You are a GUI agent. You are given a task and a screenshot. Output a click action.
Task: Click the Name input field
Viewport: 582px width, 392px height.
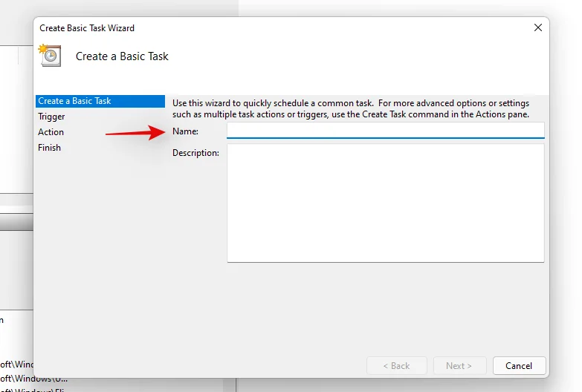point(385,131)
